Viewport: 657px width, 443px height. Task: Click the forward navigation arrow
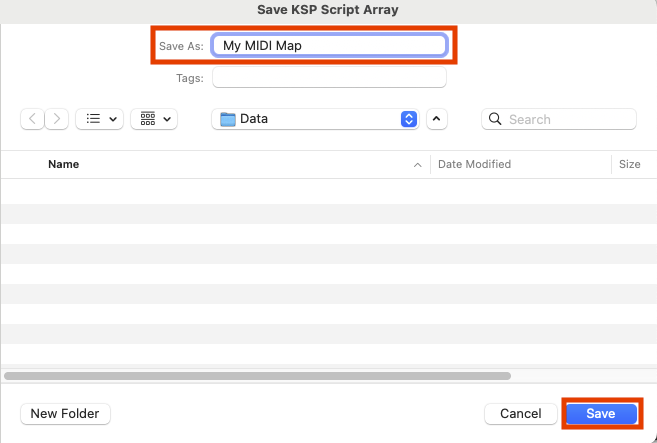(57, 119)
